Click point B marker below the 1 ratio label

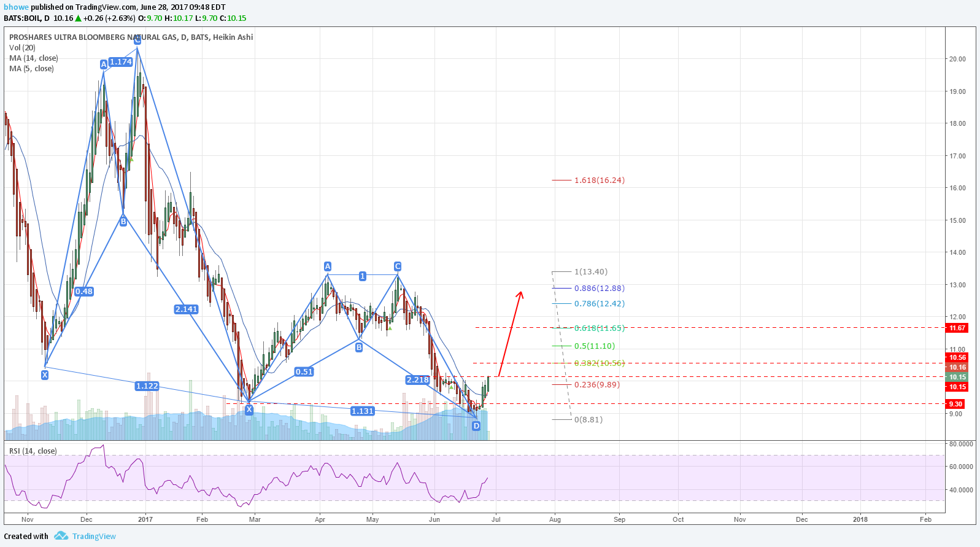[x=359, y=347]
